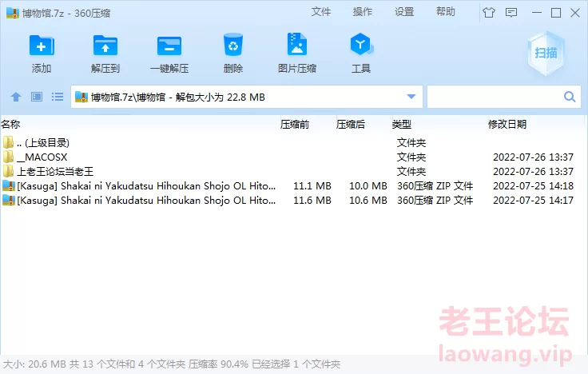The width and height of the screenshot is (588, 374).
Task: Click the 10.6 MB compressed size cell
Action: [367, 201]
